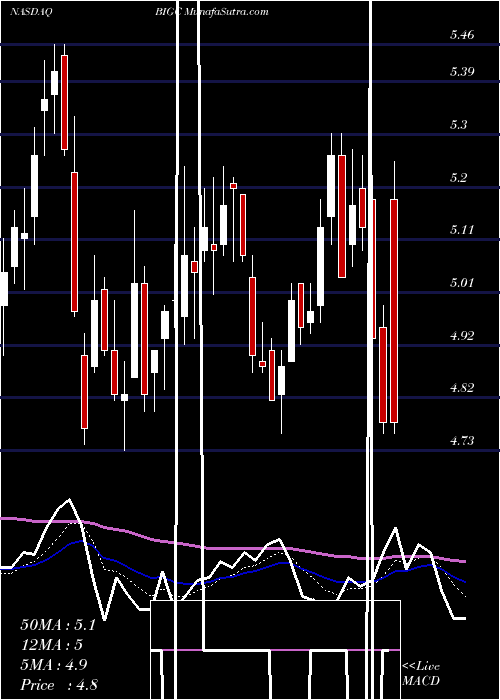This screenshot has width=500, height=700.
Task: Click the 5.3 price axis label
Action: (x=458, y=124)
